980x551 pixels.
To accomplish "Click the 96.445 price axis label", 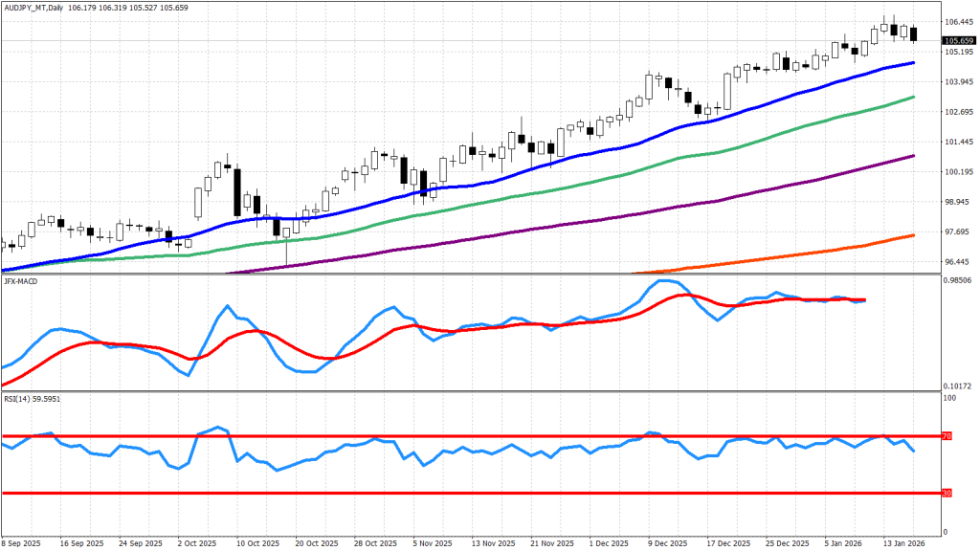I will click(x=959, y=262).
